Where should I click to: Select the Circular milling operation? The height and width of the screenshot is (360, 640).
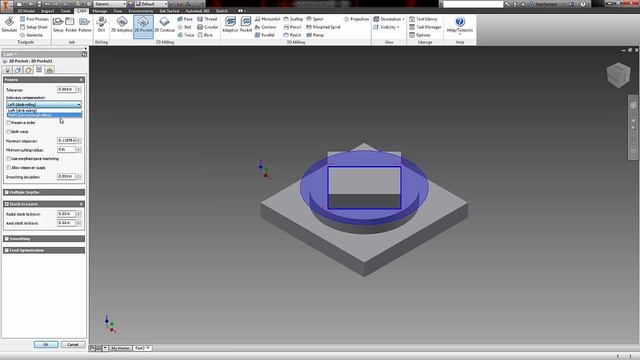[208, 27]
